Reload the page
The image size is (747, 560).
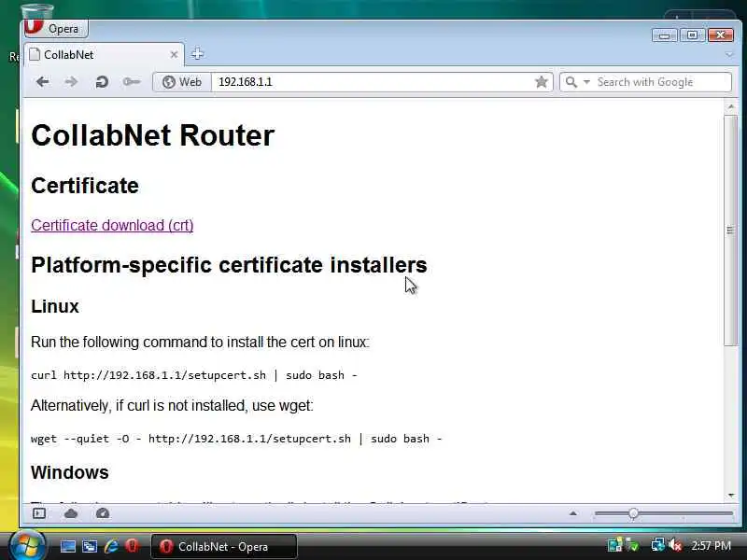pyautogui.click(x=102, y=82)
